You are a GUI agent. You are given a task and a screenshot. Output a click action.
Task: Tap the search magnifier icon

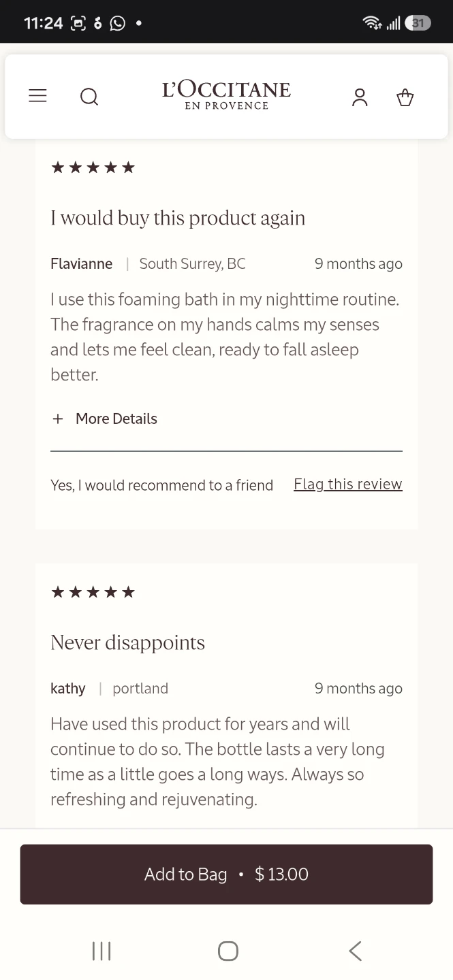point(89,97)
